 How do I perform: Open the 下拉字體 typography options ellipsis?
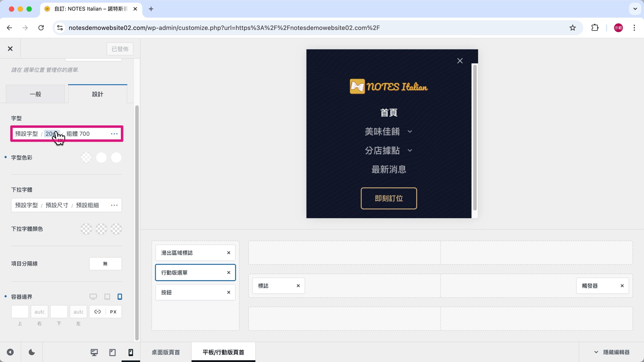point(114,205)
